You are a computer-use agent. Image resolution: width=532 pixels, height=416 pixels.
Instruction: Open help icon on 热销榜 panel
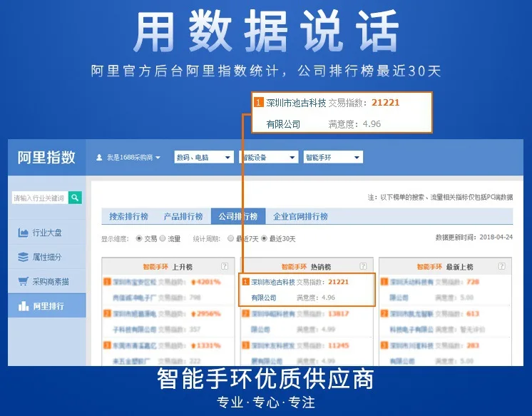click(x=363, y=266)
